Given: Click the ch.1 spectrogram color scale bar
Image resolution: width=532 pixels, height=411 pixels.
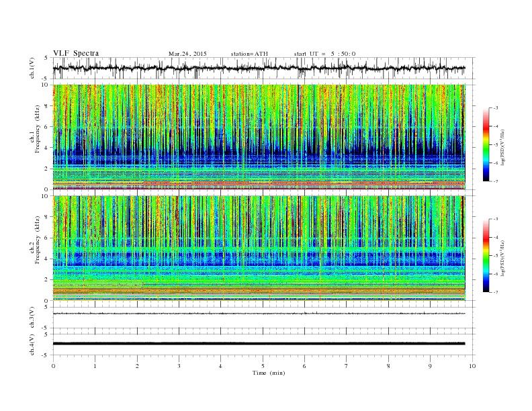Looking at the screenshot, I should (486, 145).
